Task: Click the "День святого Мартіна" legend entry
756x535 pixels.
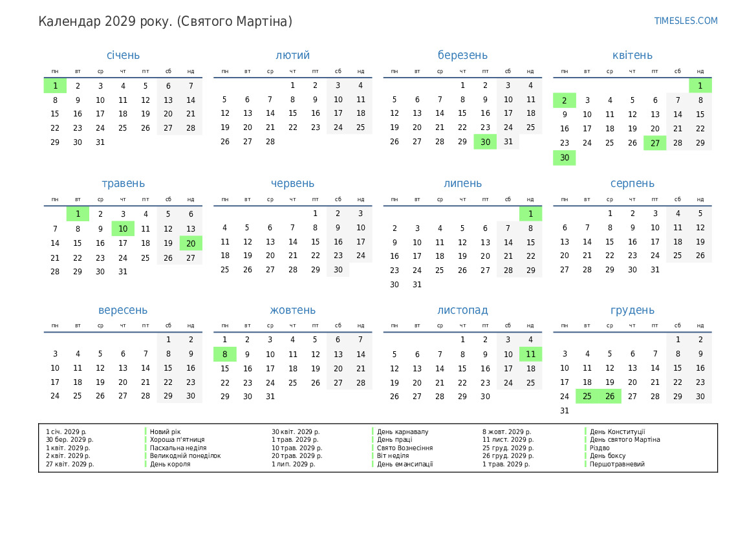Action: click(x=624, y=440)
